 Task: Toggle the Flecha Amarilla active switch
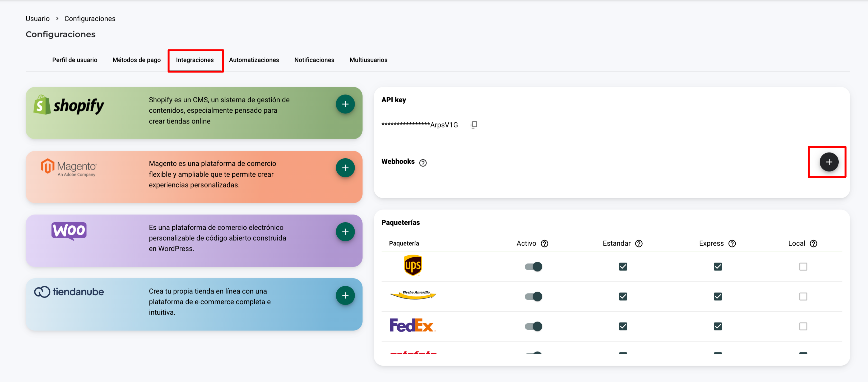(533, 296)
